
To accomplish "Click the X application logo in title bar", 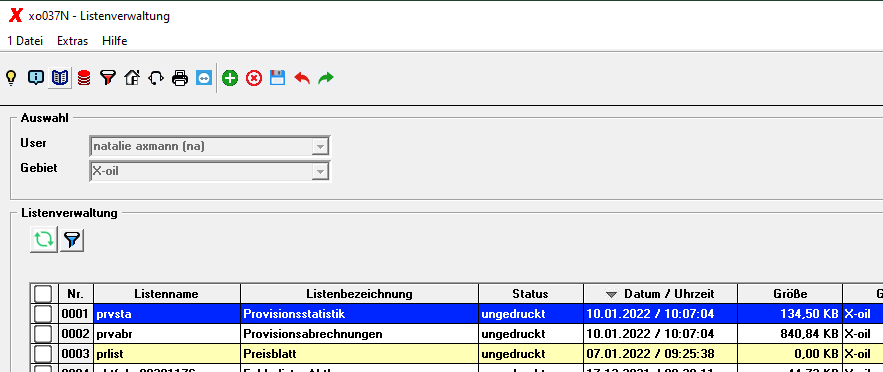I will tap(16, 16).
